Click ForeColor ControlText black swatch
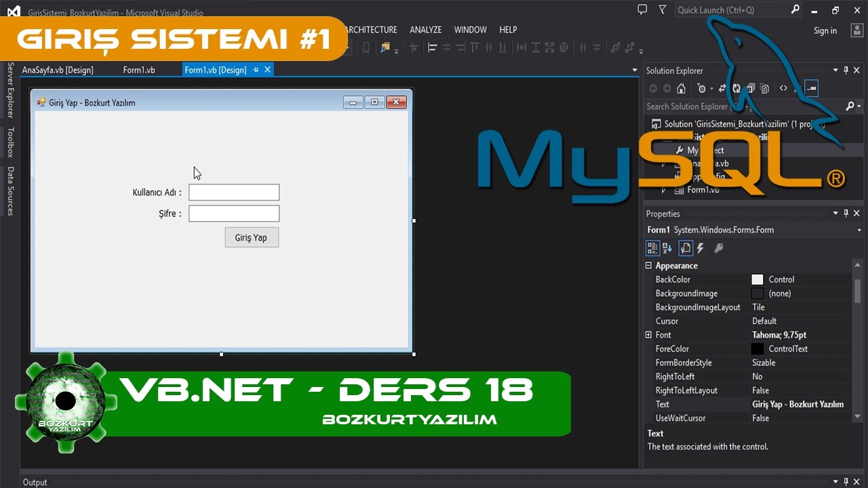Viewport: 868px width, 488px height. pyautogui.click(x=757, y=348)
